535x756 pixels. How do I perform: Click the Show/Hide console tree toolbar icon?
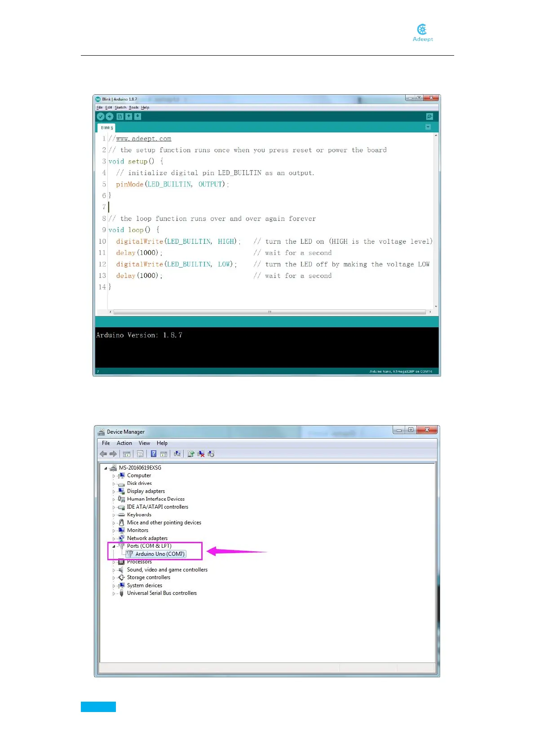click(x=127, y=454)
